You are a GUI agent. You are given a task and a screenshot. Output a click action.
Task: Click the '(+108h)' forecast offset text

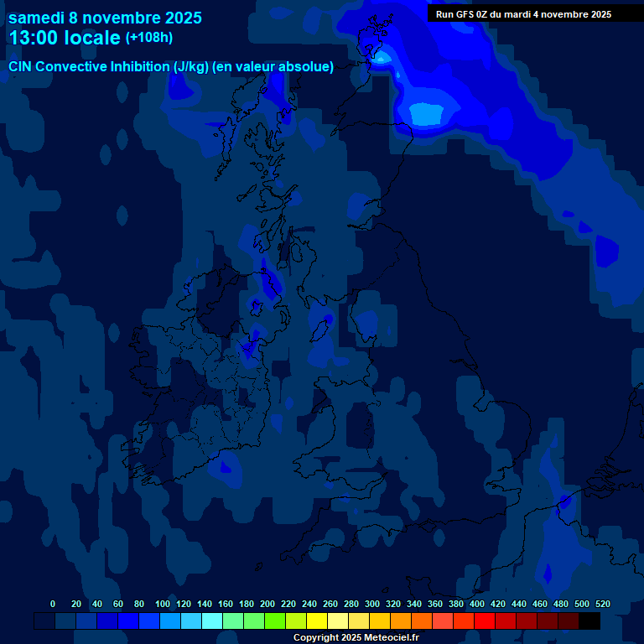[x=149, y=38]
